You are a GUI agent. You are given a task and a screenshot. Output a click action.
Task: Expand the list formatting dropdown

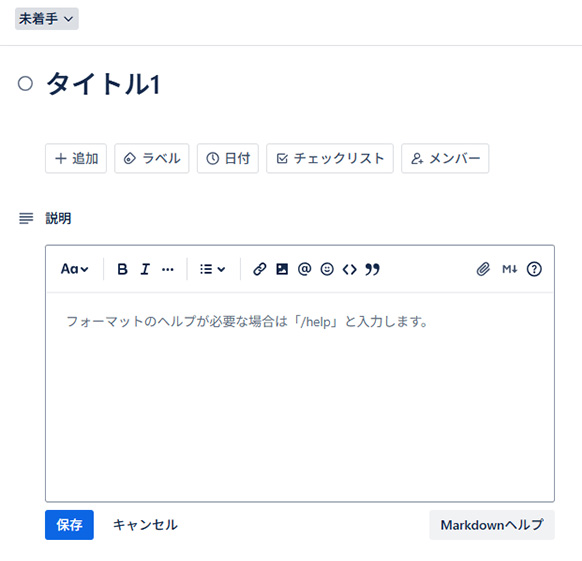212,269
